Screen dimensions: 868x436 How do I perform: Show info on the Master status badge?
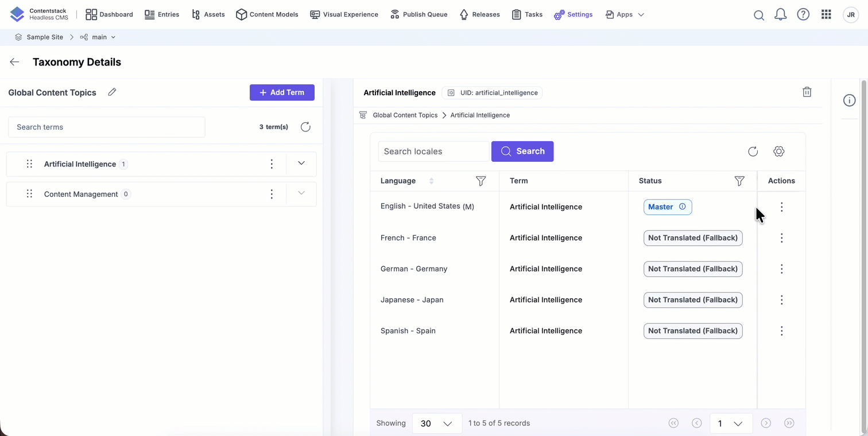[683, 207]
